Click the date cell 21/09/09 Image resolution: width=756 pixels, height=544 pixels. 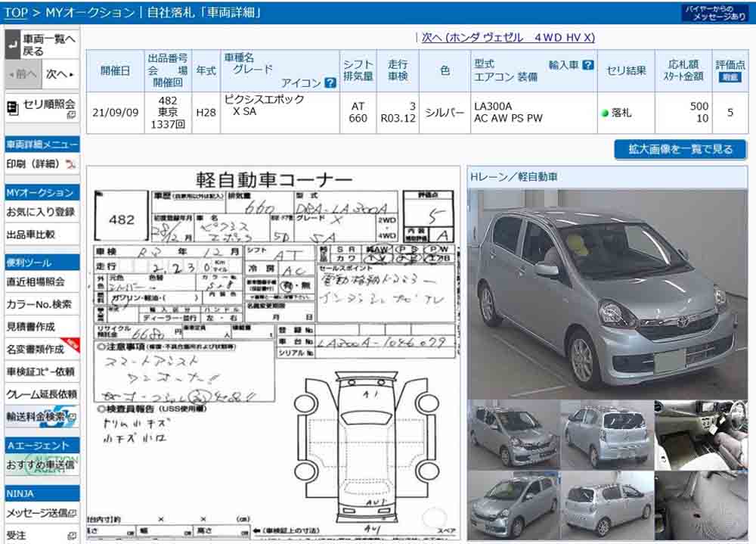(x=115, y=113)
